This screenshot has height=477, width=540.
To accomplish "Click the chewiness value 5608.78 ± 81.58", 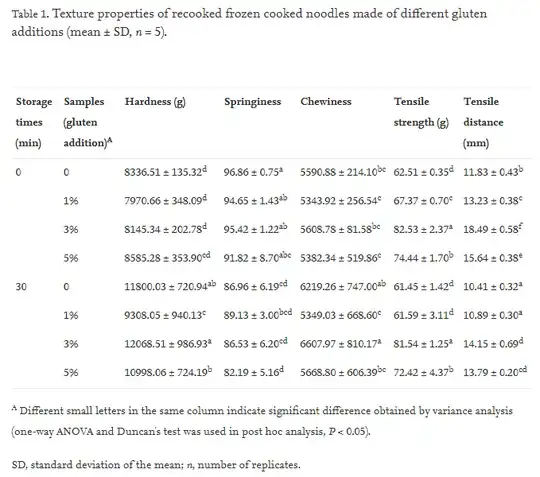I will (x=340, y=229).
